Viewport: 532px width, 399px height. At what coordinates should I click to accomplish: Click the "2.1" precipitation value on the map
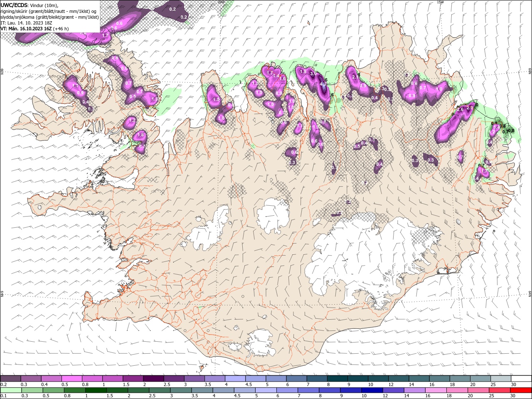355,77
